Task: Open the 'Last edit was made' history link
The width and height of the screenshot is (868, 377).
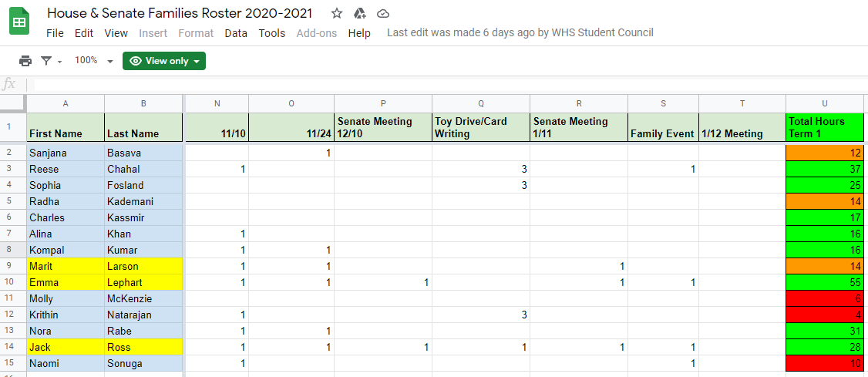Action: tap(520, 32)
